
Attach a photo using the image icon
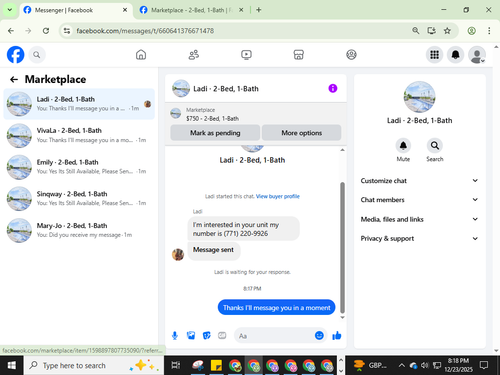pyautogui.click(x=191, y=335)
